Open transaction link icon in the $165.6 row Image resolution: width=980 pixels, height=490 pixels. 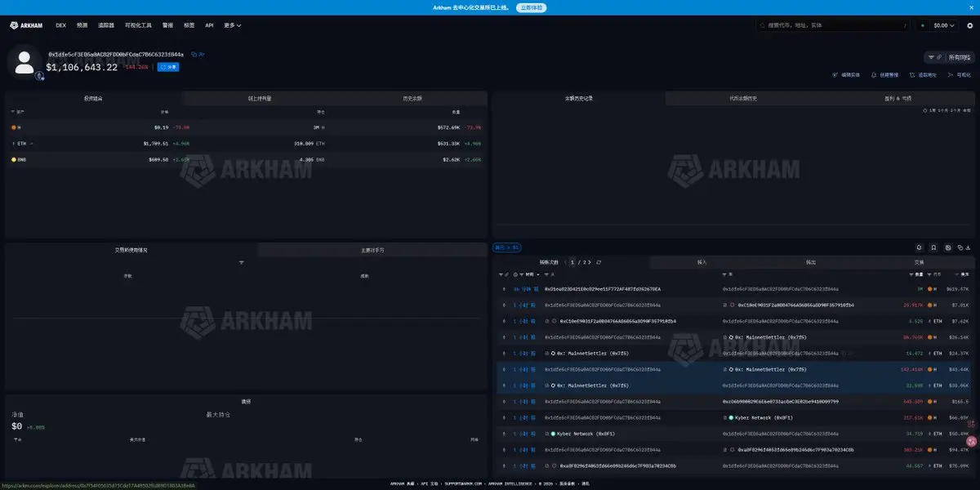[503, 401]
